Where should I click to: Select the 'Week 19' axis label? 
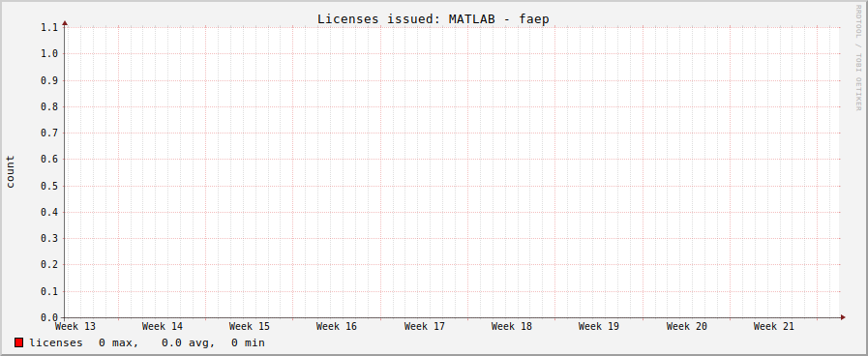click(598, 326)
